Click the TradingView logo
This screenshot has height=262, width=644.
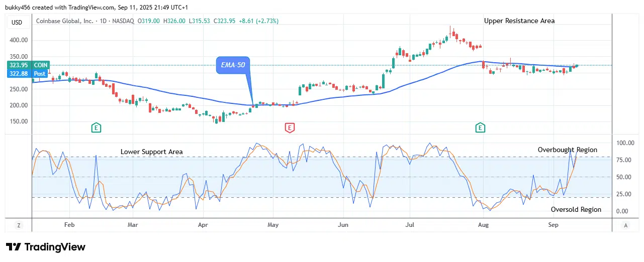click(46, 247)
